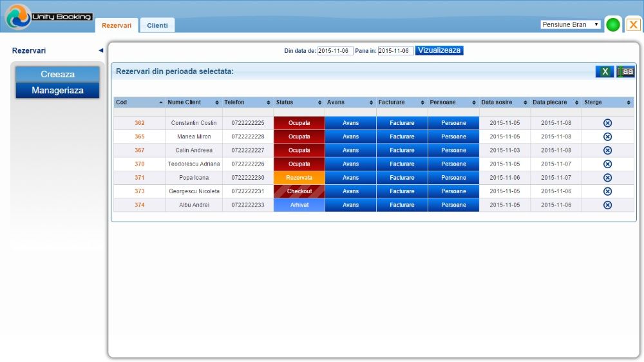Switch to the Clienti tab
The image size is (644, 362).
[x=157, y=26]
